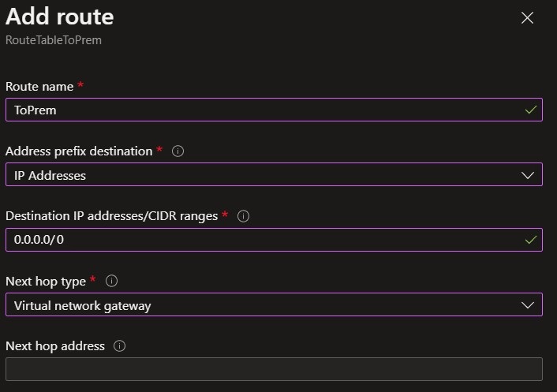Click chevron arrow on Next hop type dropdown
This screenshot has height=392, width=557.
pyautogui.click(x=528, y=305)
